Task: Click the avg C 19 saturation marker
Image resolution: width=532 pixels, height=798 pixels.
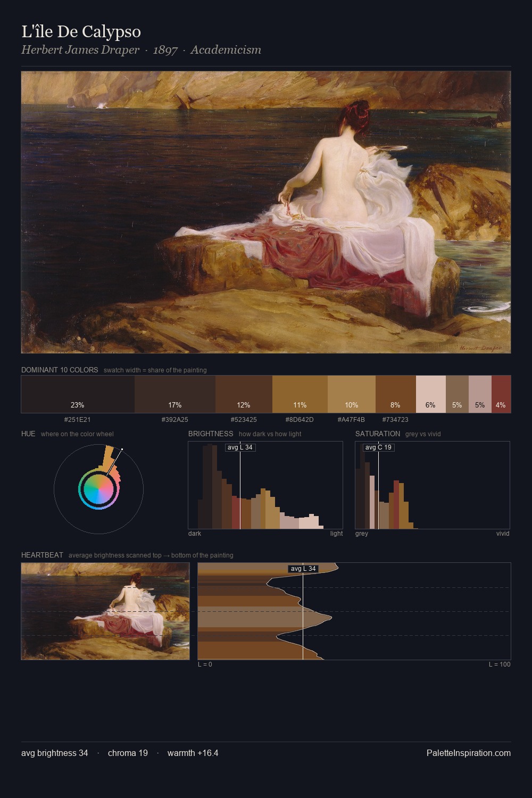Action: [x=378, y=447]
